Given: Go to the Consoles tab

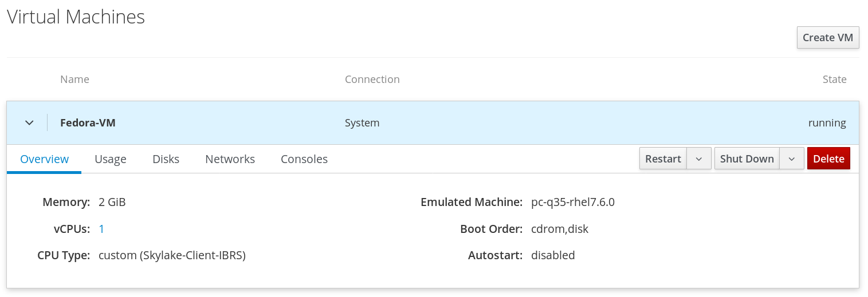Looking at the screenshot, I should tap(304, 159).
